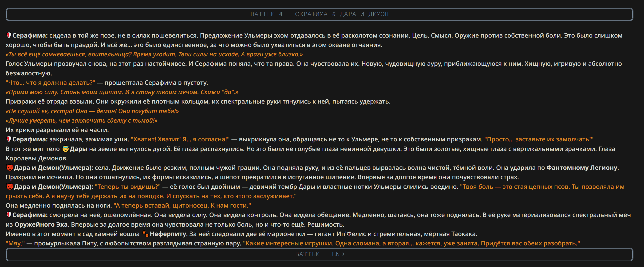The image size is (644, 267).
Task: Click the sentence "Призраки не исчезли."
Action: (40, 177)
